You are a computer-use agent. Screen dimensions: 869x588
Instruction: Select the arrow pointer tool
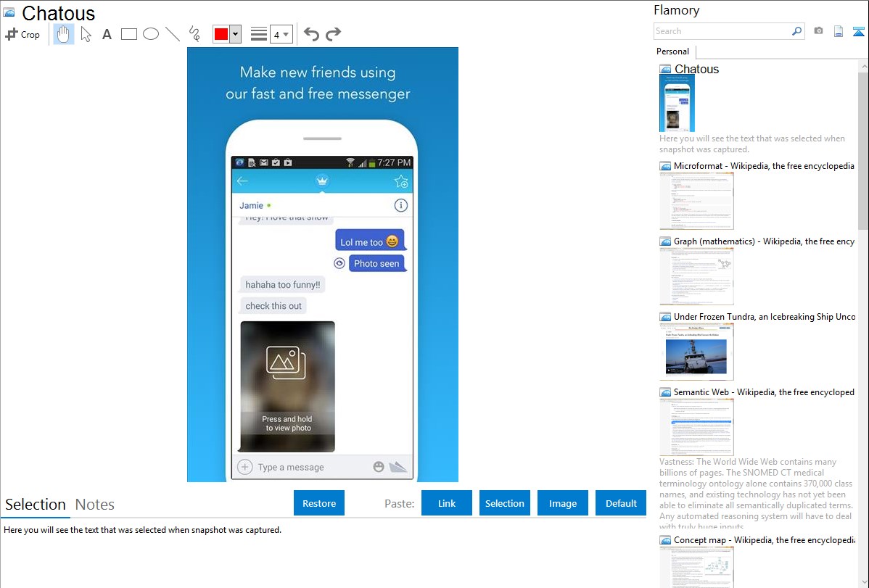click(x=86, y=34)
